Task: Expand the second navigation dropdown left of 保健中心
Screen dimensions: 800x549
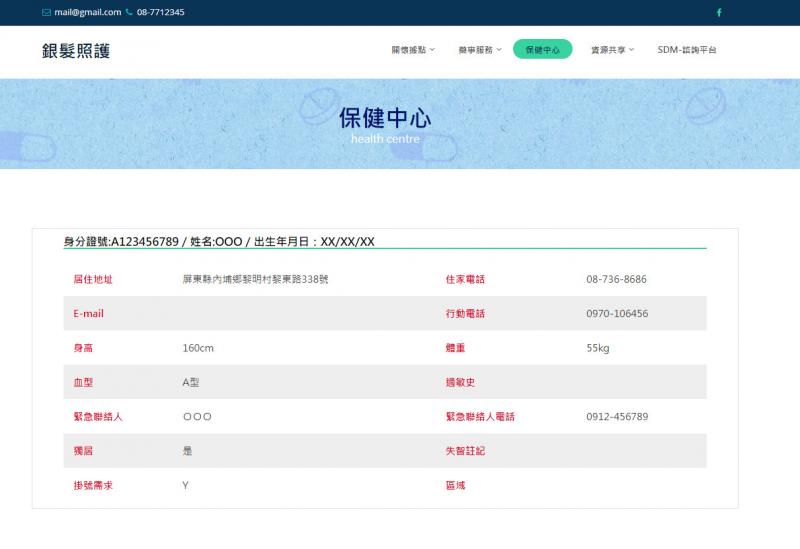Action: (x=480, y=50)
